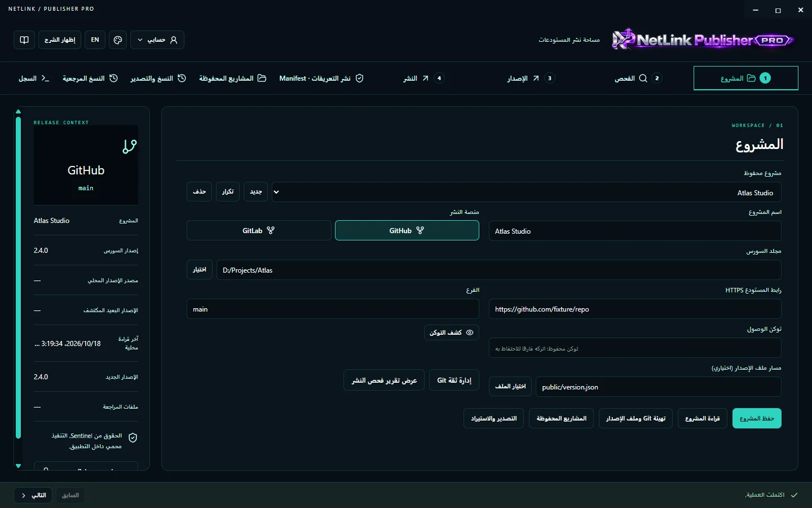Image resolution: width=812 pixels, height=508 pixels.
Task: Go to step 3 الإصدار tab
Action: click(x=531, y=78)
